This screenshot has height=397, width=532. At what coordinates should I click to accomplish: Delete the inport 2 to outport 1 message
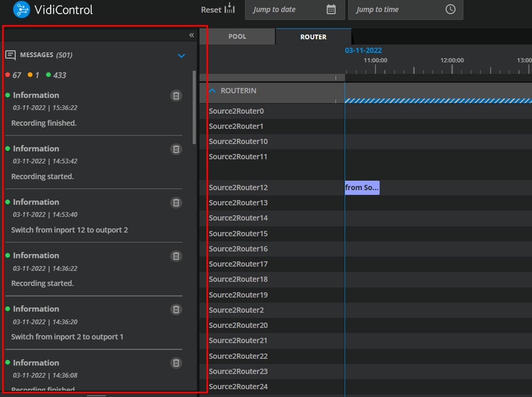pyautogui.click(x=176, y=309)
